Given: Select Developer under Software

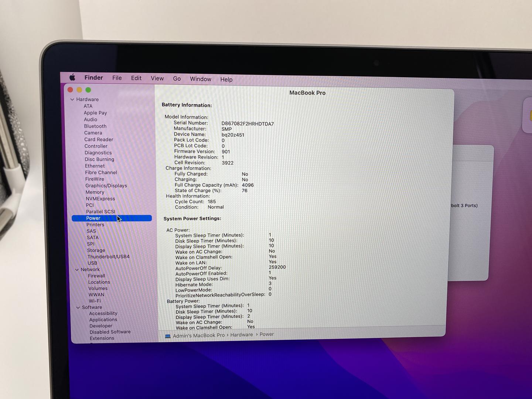Looking at the screenshot, I should tap(101, 326).
